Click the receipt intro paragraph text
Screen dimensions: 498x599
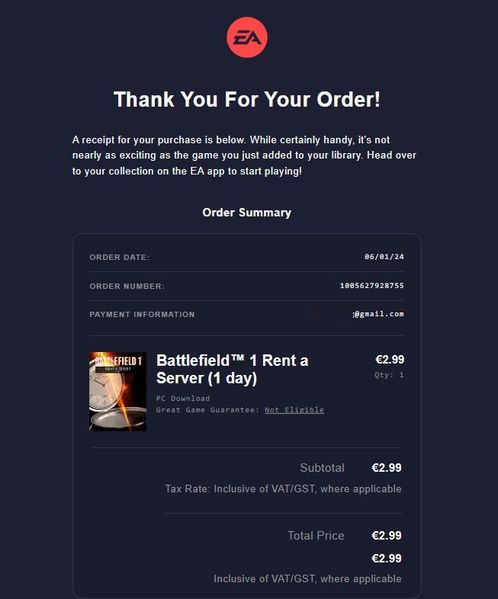coord(244,155)
